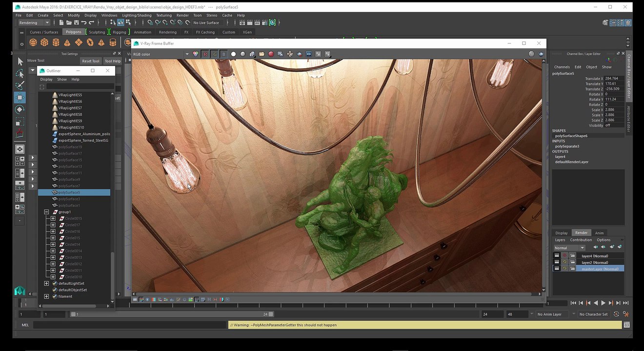Create a polygon pipe from the shelf
The image size is (644, 351).
pyautogui.click(x=113, y=42)
